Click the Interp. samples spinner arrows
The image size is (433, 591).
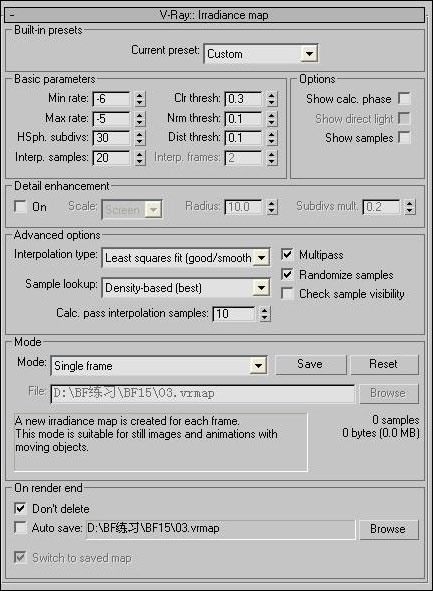(139, 158)
